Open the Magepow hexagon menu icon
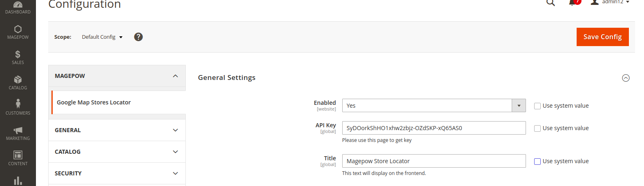Screen dimensions: 644x186 coord(18,29)
